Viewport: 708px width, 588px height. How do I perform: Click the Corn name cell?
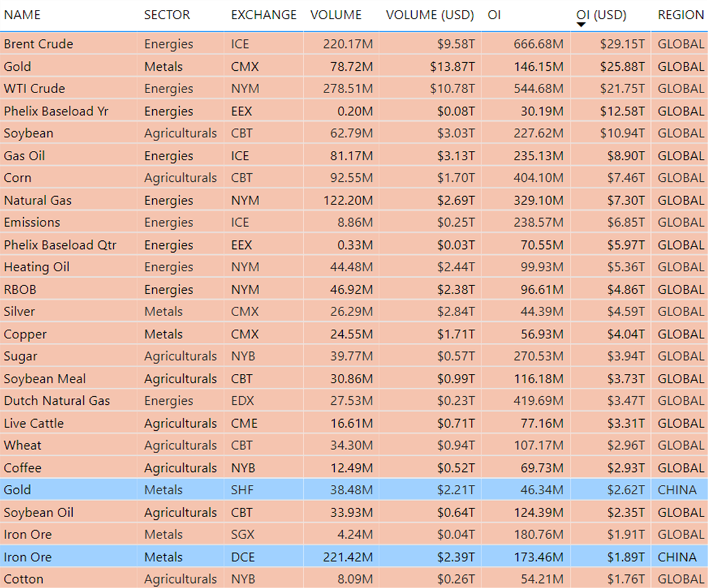click(x=17, y=178)
